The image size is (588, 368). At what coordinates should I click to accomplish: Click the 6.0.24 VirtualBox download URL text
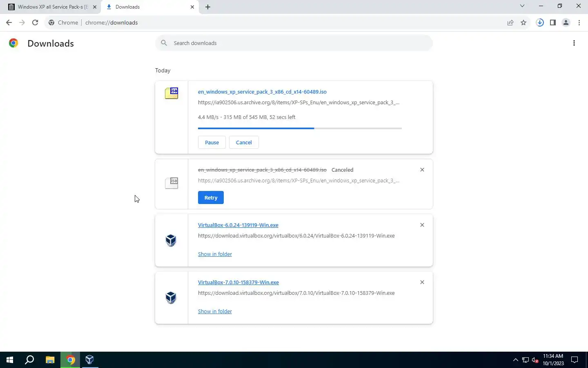(x=296, y=236)
